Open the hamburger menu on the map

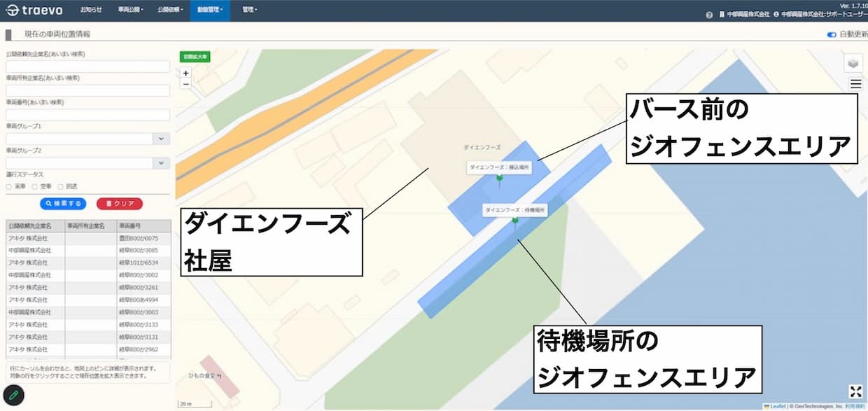point(855,84)
